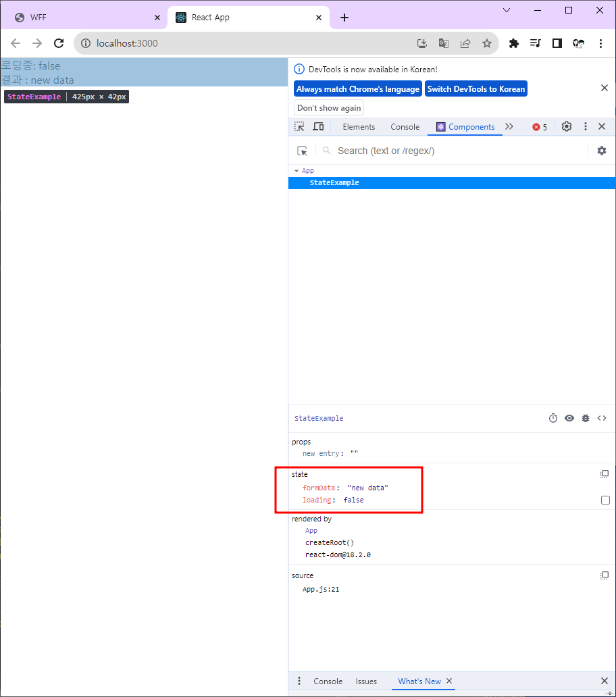The height and width of the screenshot is (697, 616).
Task: Close the What's New tab
Action: 449,681
